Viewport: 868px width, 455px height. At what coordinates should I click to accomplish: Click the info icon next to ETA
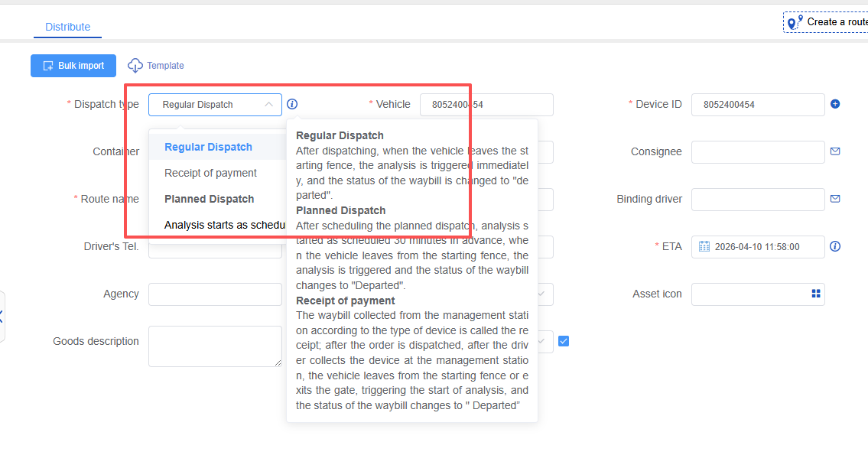pyautogui.click(x=835, y=246)
